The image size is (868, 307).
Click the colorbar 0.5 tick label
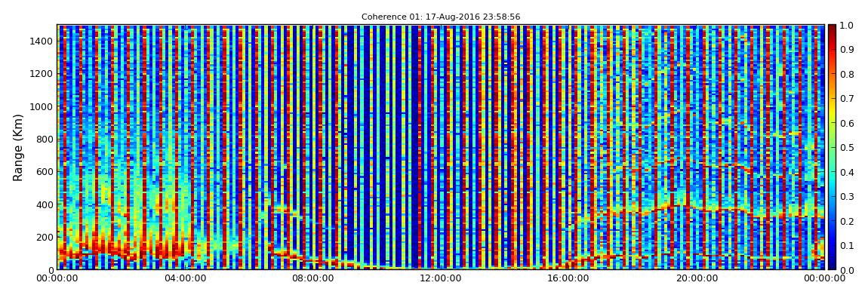click(x=846, y=147)
